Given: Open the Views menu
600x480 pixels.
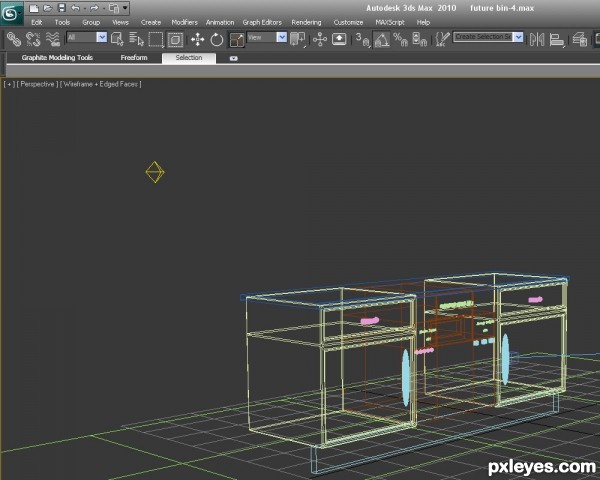Looking at the screenshot, I should click(121, 23).
